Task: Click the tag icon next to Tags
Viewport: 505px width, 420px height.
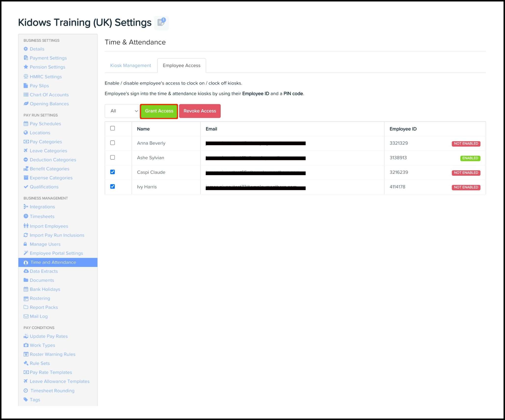Action: [26, 399]
